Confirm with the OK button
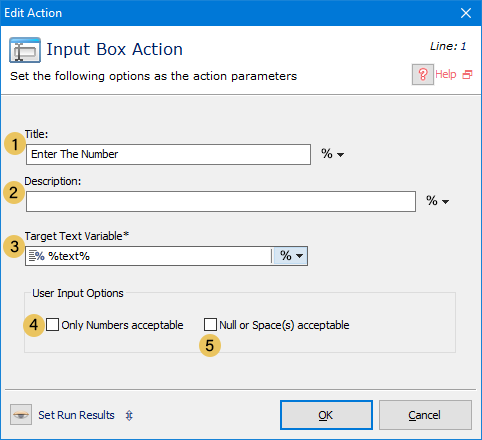The width and height of the screenshot is (482, 440). point(326,415)
